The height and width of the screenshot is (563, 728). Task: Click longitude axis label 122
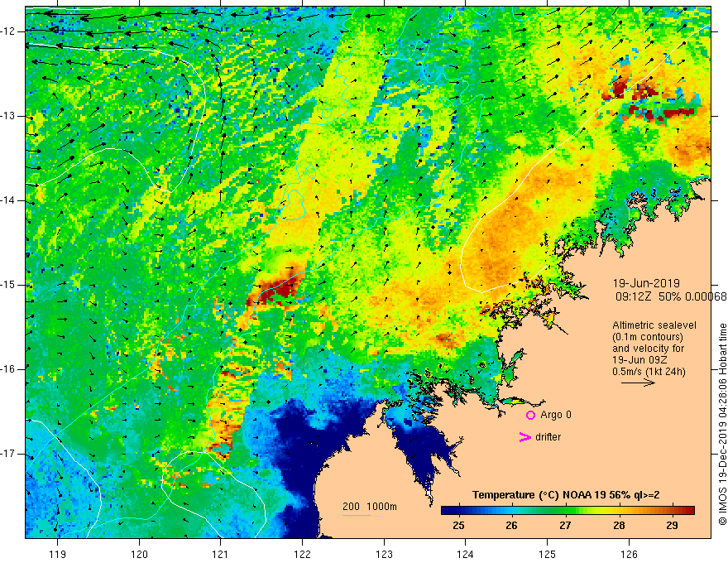[x=302, y=554]
